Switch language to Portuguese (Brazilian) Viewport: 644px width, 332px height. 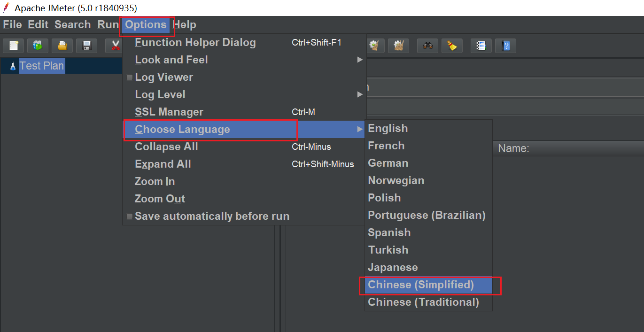tap(428, 215)
